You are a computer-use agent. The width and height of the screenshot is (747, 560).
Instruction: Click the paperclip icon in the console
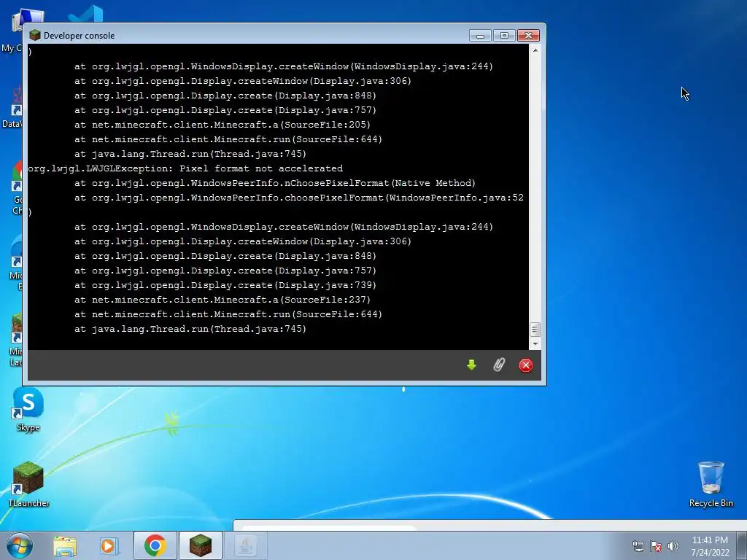click(x=498, y=365)
